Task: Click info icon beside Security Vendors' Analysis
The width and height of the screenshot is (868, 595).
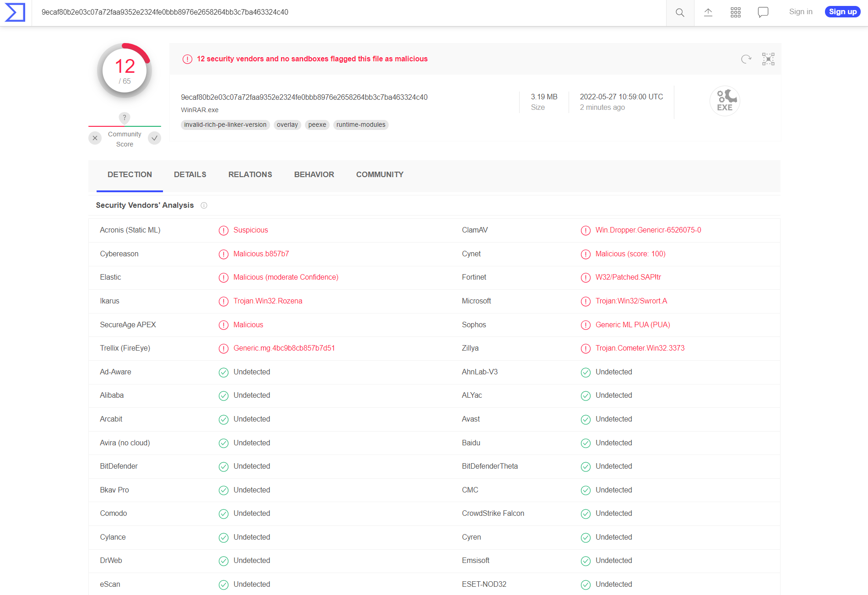Action: [204, 206]
